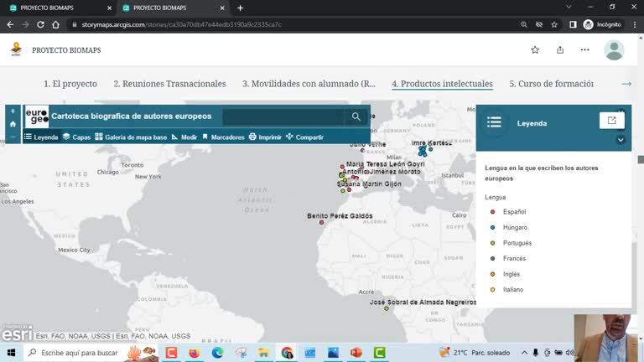Open browser zoom control icon
The image size is (644, 362).
pyautogui.click(x=523, y=24)
